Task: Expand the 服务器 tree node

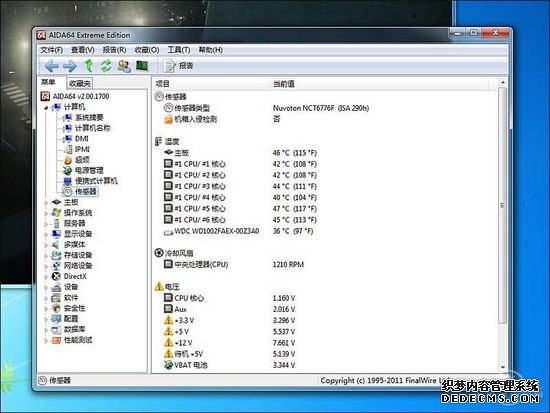Action: coord(46,224)
